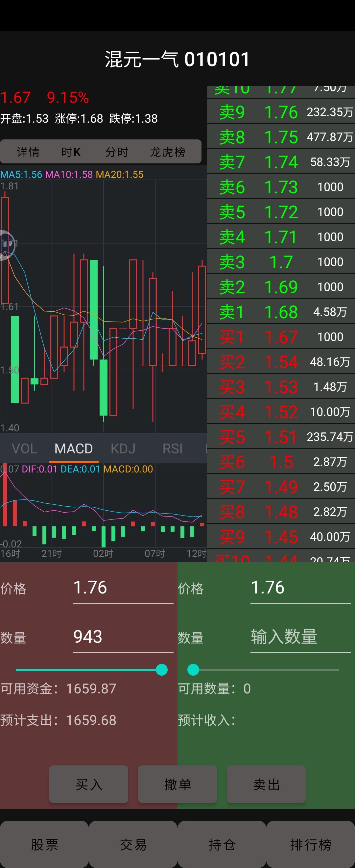Select the 买8 order row at 1.48
Image resolution: width=355 pixels, height=868 pixels.
281,512
